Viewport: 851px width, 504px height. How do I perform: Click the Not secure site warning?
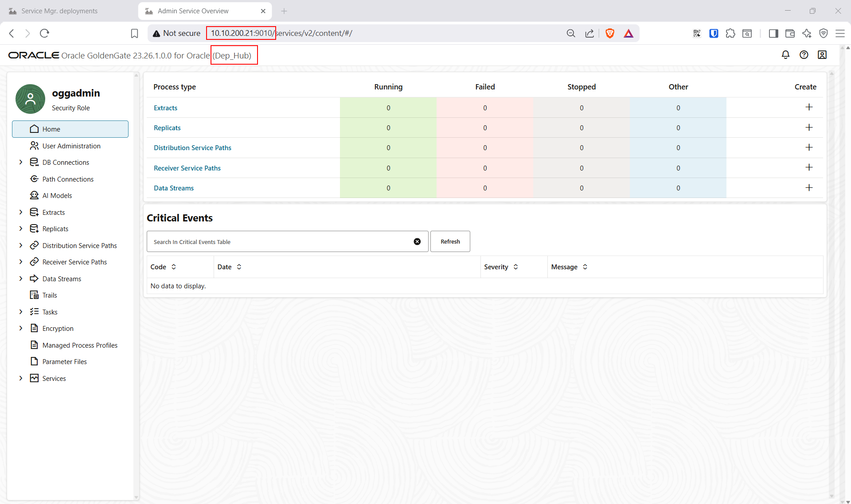pos(176,33)
